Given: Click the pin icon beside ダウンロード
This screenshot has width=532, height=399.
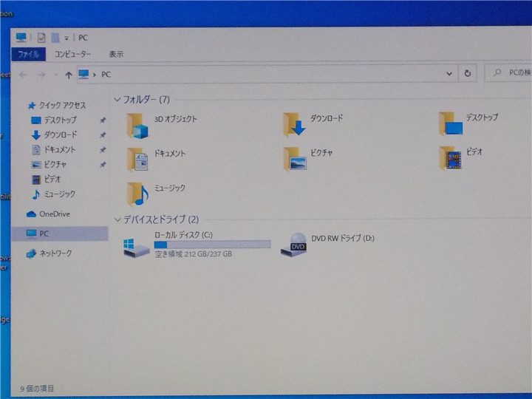Looking at the screenshot, I should coord(103,134).
